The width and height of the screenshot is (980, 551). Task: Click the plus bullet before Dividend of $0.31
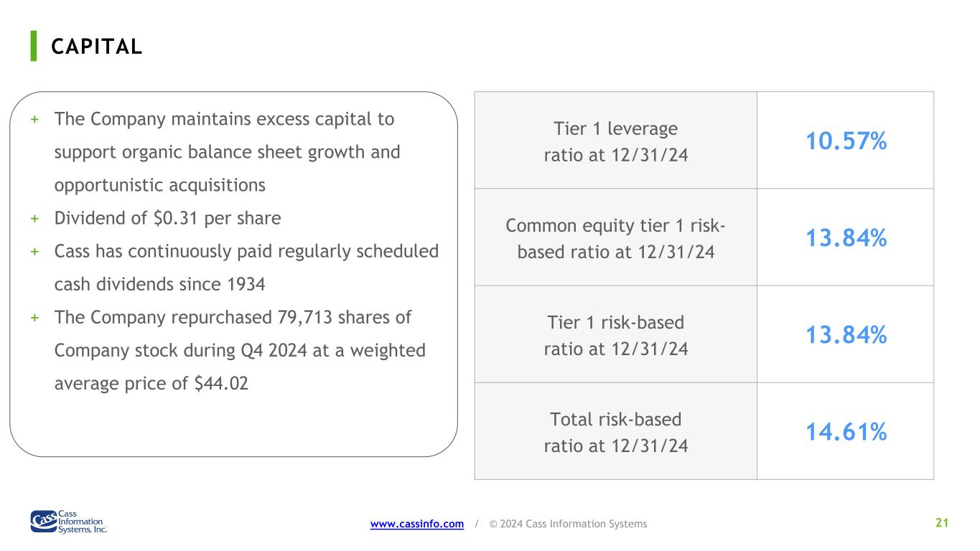coord(34,218)
